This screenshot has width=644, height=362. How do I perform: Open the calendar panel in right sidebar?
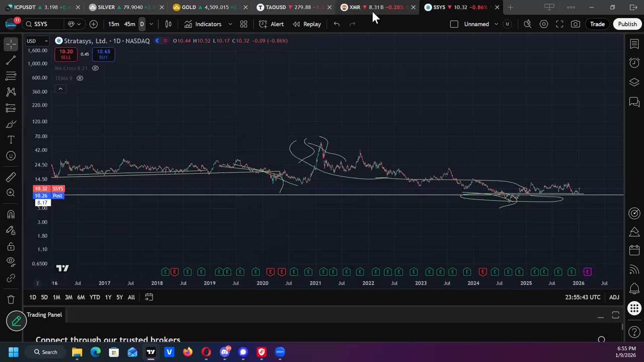[x=634, y=250]
